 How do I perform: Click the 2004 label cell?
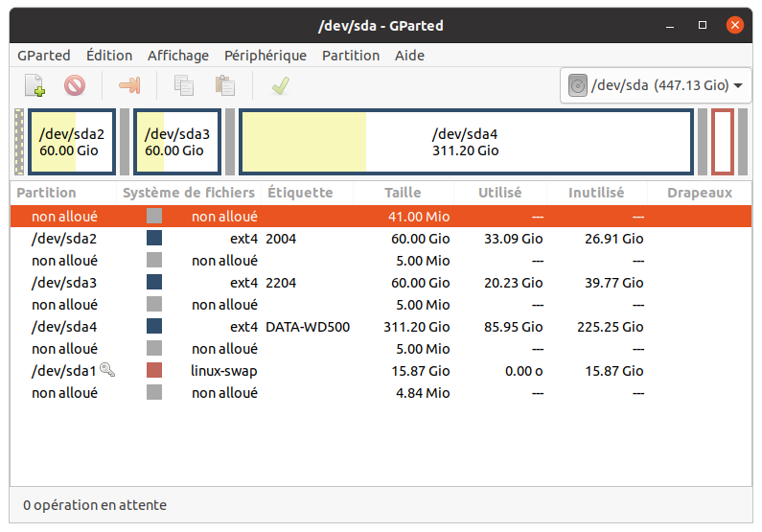click(281, 239)
